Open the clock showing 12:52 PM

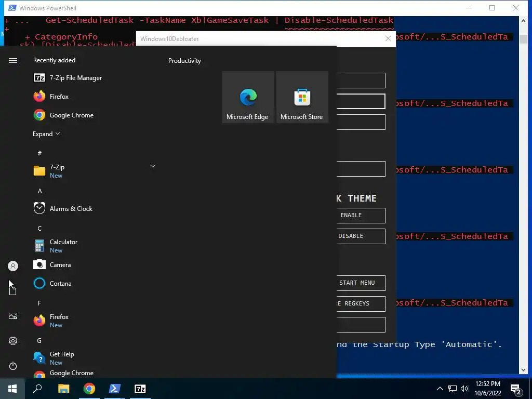(x=487, y=389)
